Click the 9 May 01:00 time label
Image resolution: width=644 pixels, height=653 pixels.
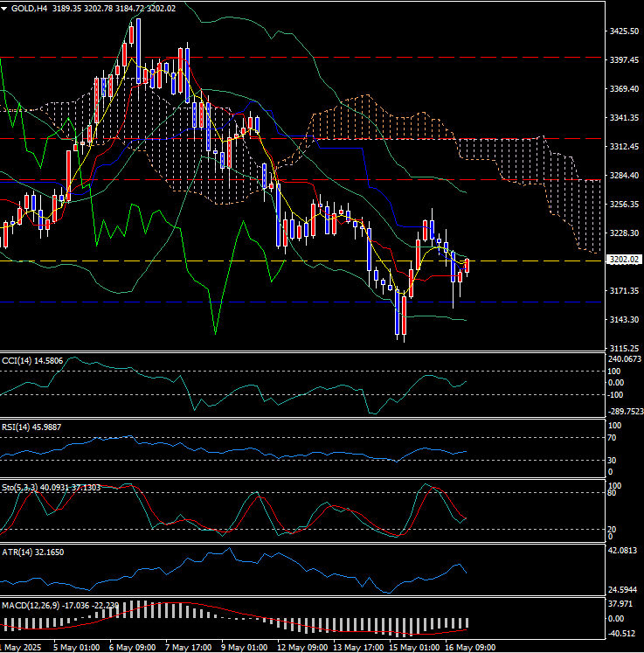(244, 648)
